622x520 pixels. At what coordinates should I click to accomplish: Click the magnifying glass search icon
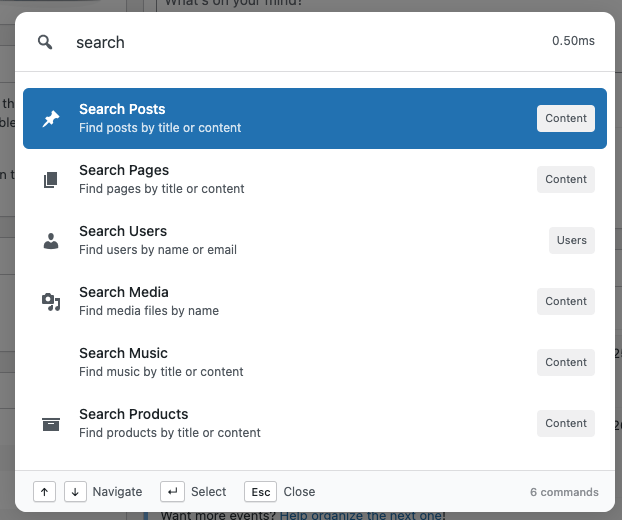click(45, 42)
